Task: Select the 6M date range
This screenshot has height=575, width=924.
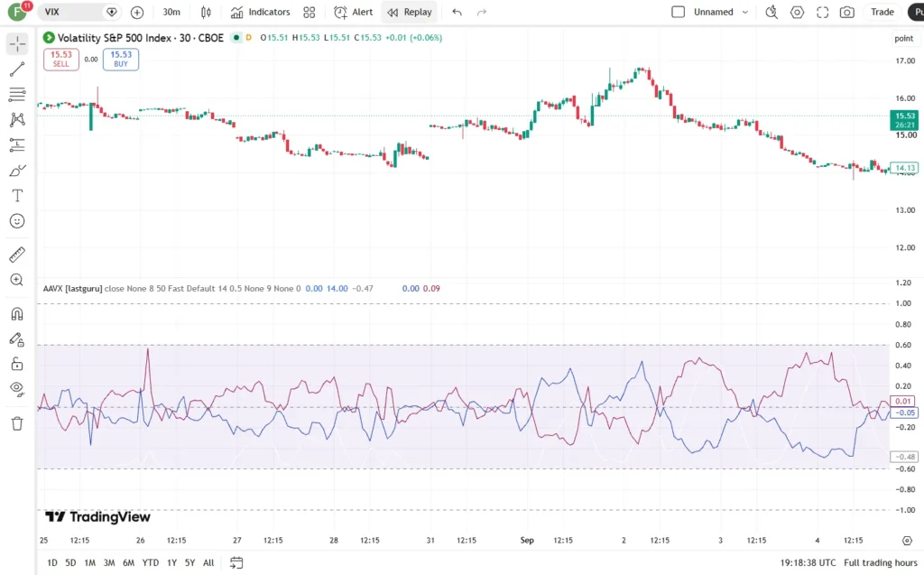Action: [x=128, y=562]
